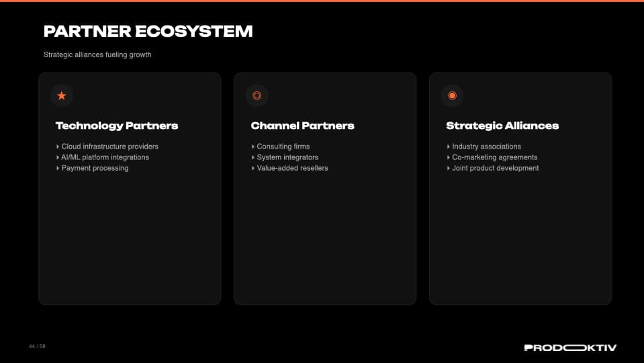The width and height of the screenshot is (644, 363).
Task: Click the 'Payment processing' bullet
Action: click(x=95, y=168)
